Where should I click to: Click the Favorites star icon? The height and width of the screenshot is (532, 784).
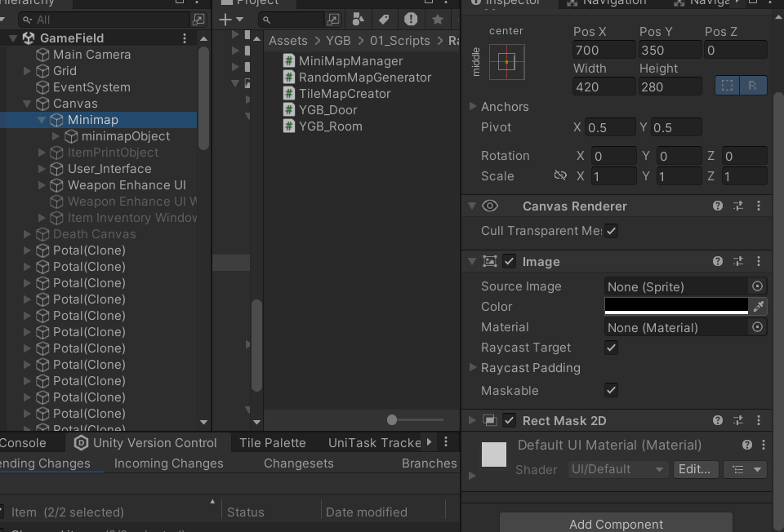coord(438,20)
